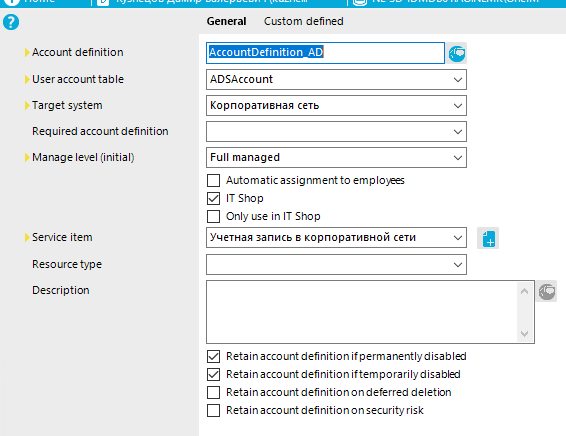The height and width of the screenshot is (436, 566).
Task: Click Description scrollbar down arrow
Action: [x=524, y=333]
